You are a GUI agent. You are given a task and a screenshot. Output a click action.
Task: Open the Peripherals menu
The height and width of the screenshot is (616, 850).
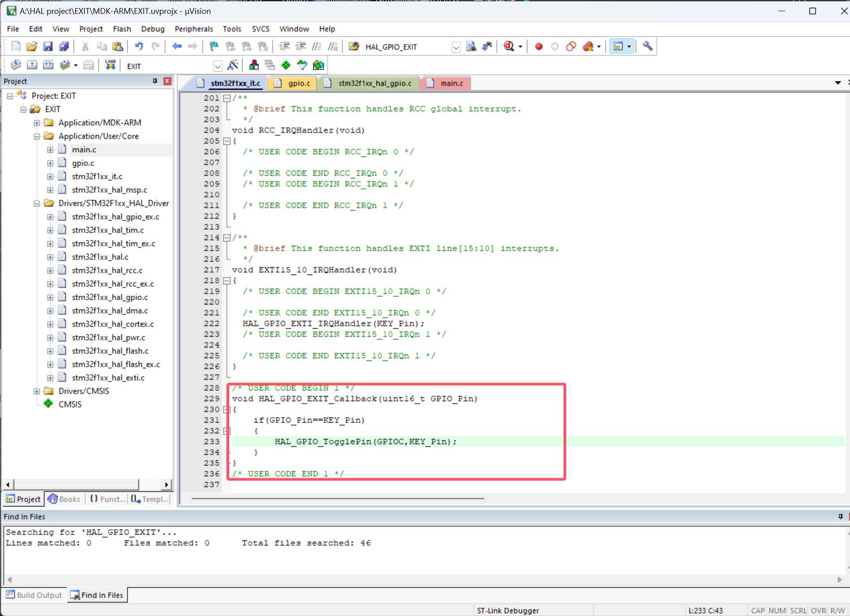point(194,29)
